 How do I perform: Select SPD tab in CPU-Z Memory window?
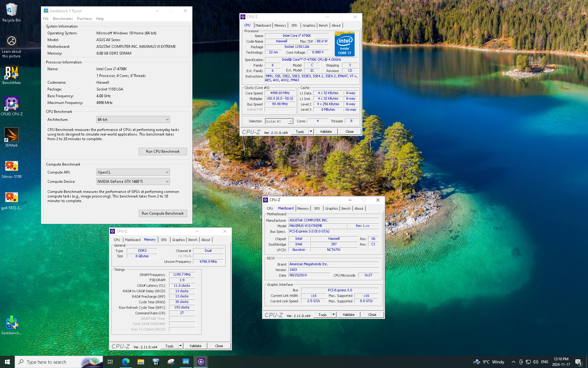coord(164,240)
